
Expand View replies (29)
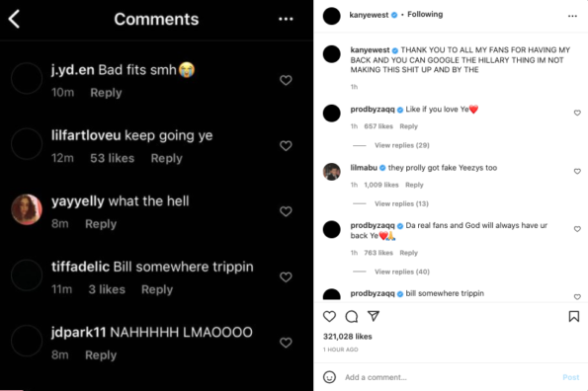coord(401,145)
